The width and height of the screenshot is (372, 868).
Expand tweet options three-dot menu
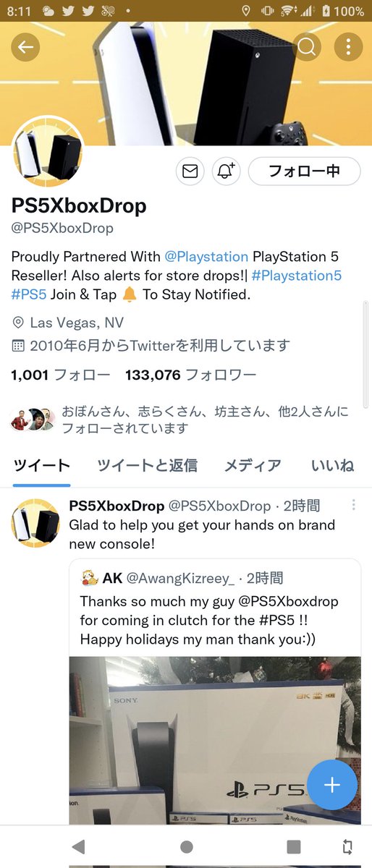point(353,505)
